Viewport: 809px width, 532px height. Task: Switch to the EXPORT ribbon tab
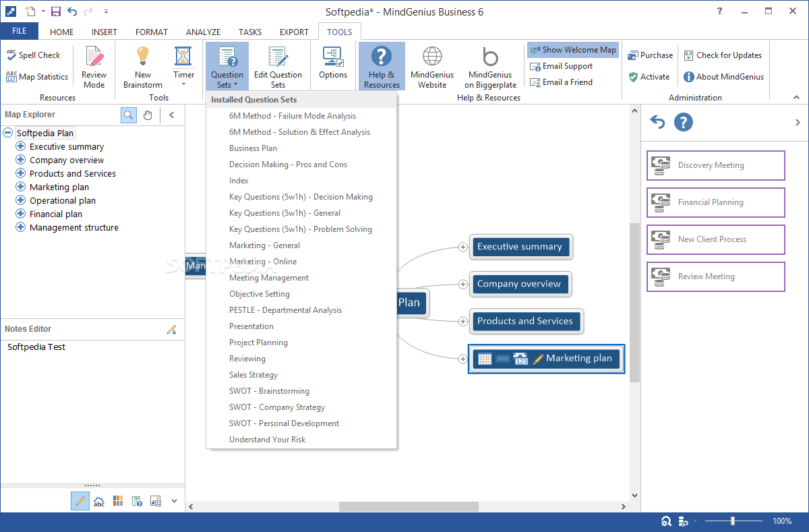click(294, 32)
